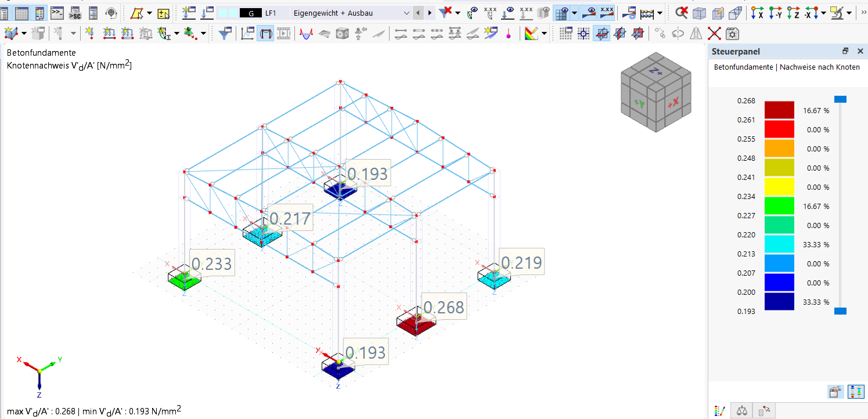Go to next load case arrow

point(430,13)
